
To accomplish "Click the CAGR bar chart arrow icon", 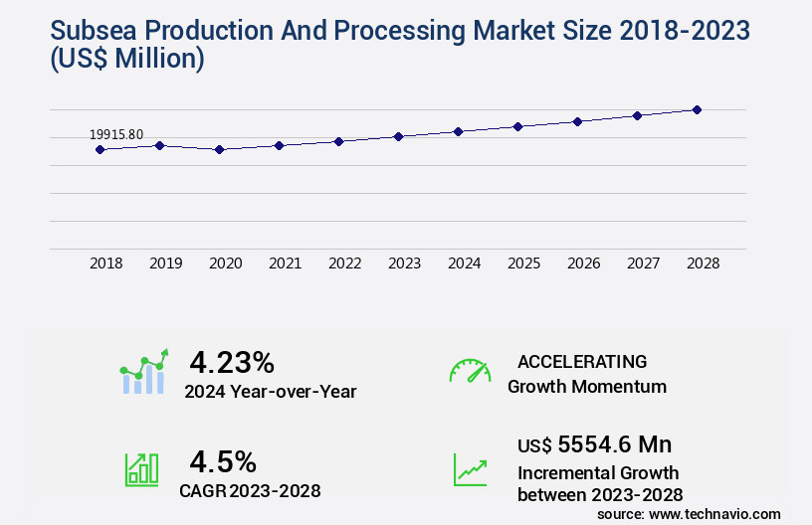I will click(x=141, y=469).
